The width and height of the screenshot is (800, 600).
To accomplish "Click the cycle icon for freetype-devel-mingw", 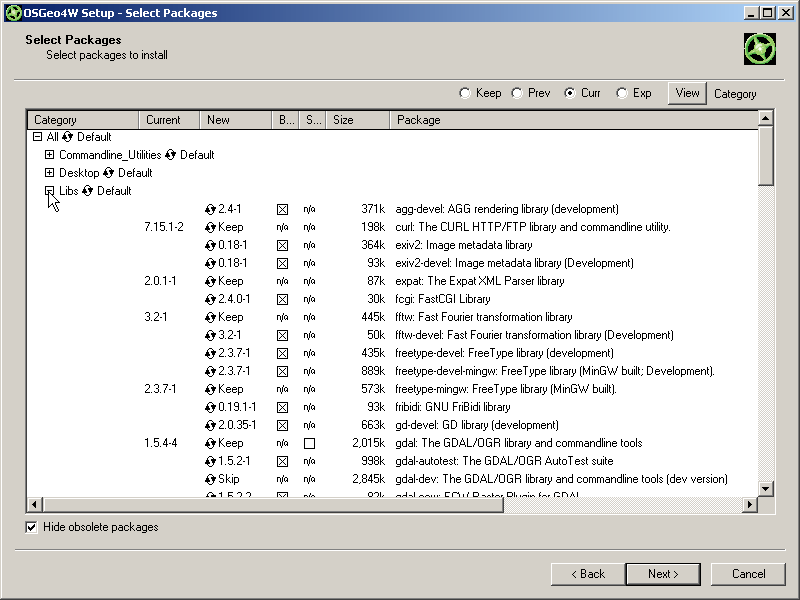I will point(210,371).
